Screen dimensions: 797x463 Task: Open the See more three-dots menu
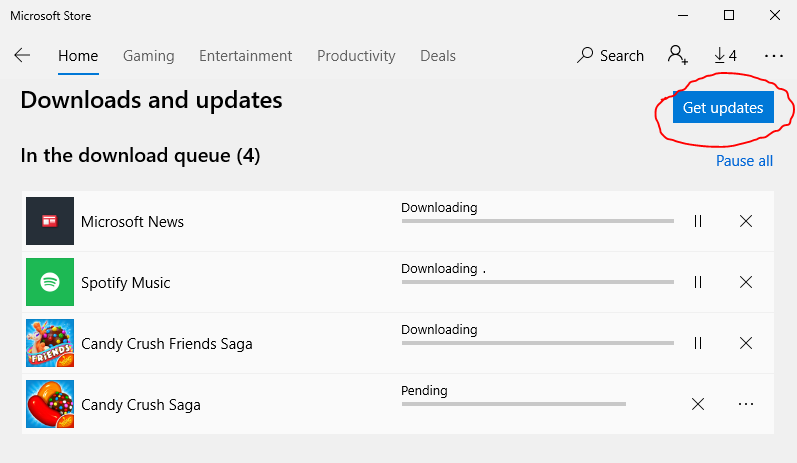tap(773, 56)
